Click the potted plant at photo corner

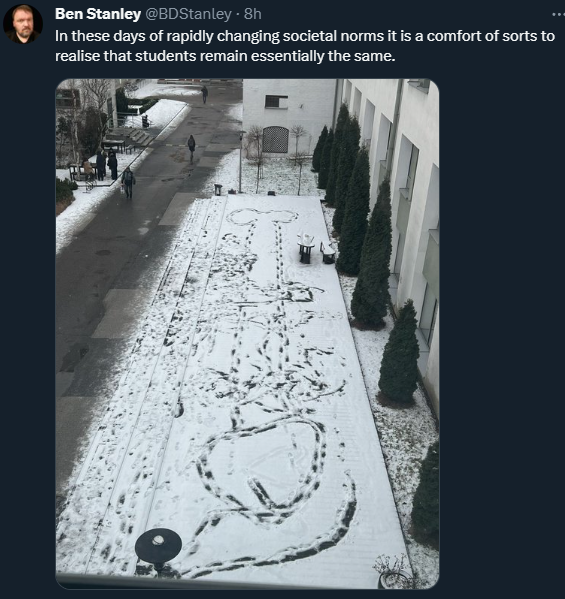point(394,573)
